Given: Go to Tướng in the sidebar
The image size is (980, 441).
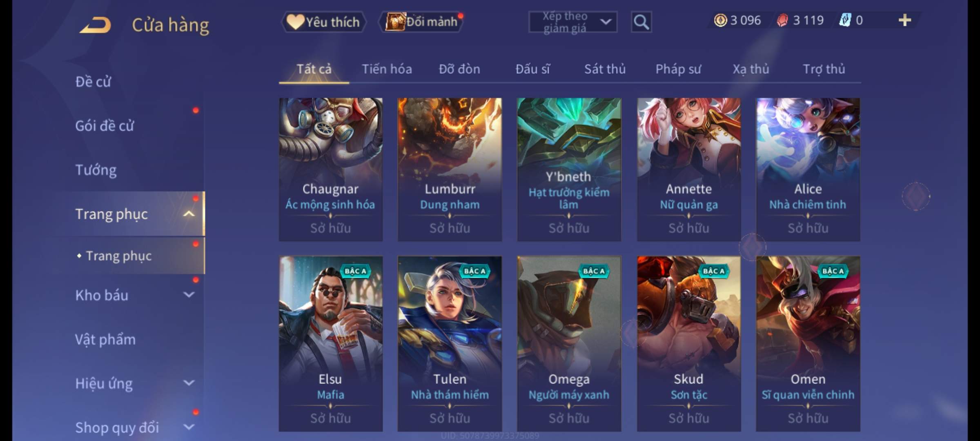Looking at the screenshot, I should tap(96, 170).
